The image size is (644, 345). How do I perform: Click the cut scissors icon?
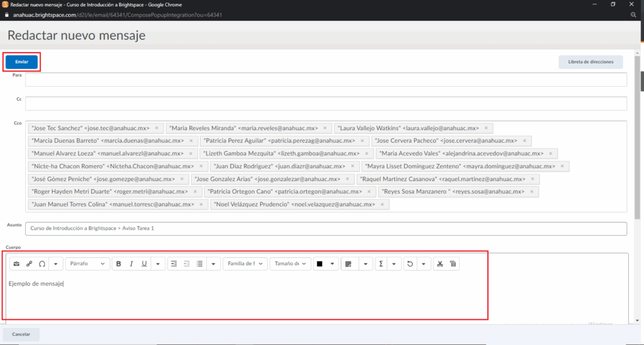click(440, 264)
